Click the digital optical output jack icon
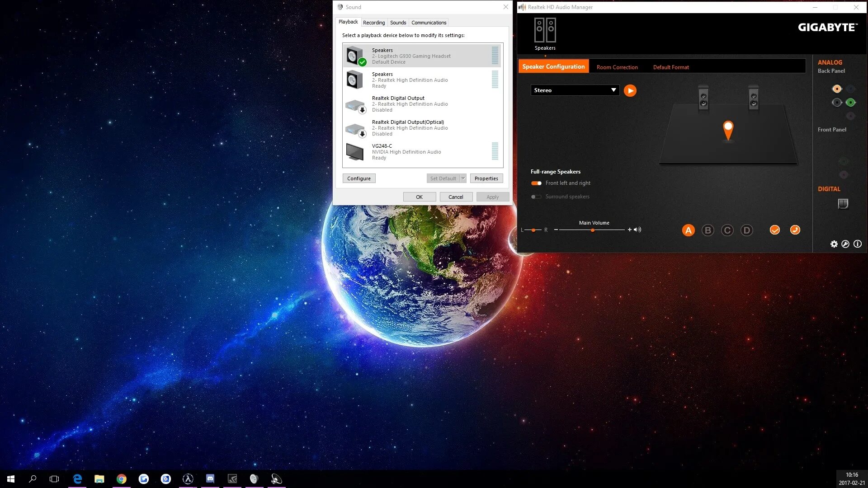This screenshot has height=488, width=868. point(843,204)
